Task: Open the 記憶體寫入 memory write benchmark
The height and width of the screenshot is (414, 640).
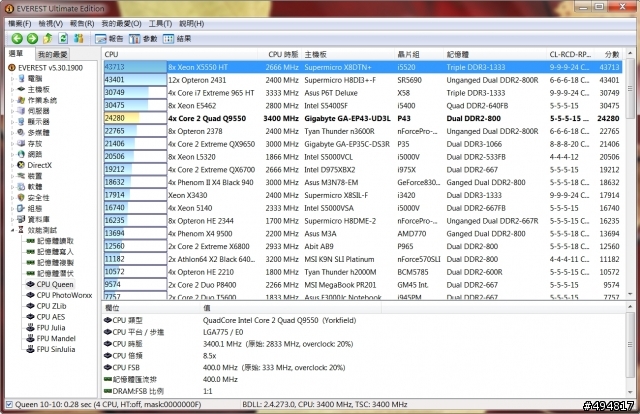Action: pos(50,252)
